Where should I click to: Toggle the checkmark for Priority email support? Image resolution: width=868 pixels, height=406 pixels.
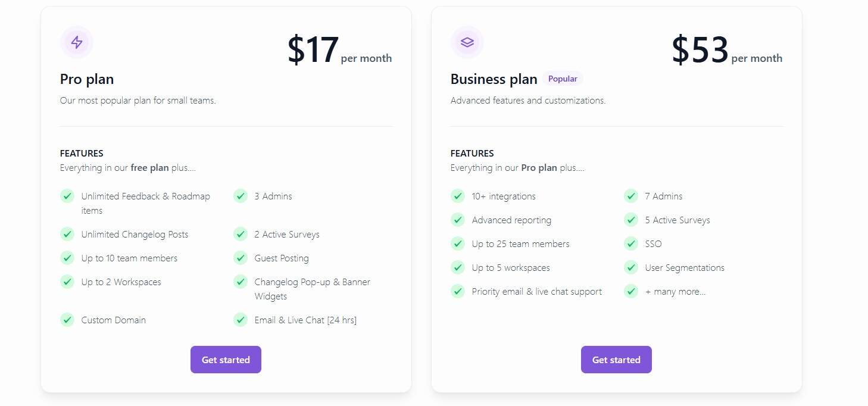point(458,291)
